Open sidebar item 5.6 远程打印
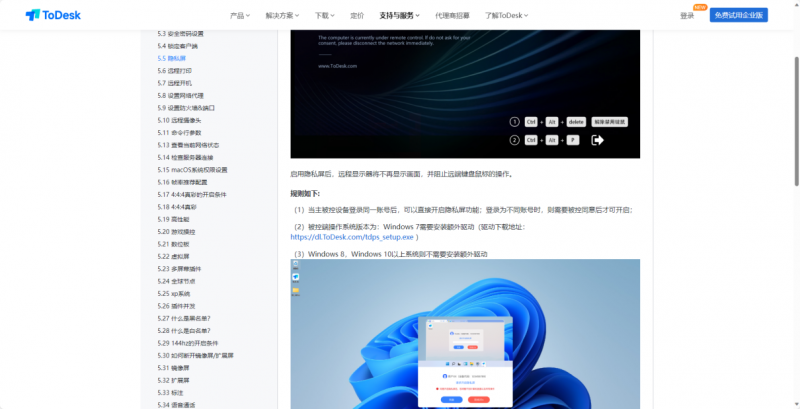Viewport: 800px width, 409px height. click(x=174, y=71)
